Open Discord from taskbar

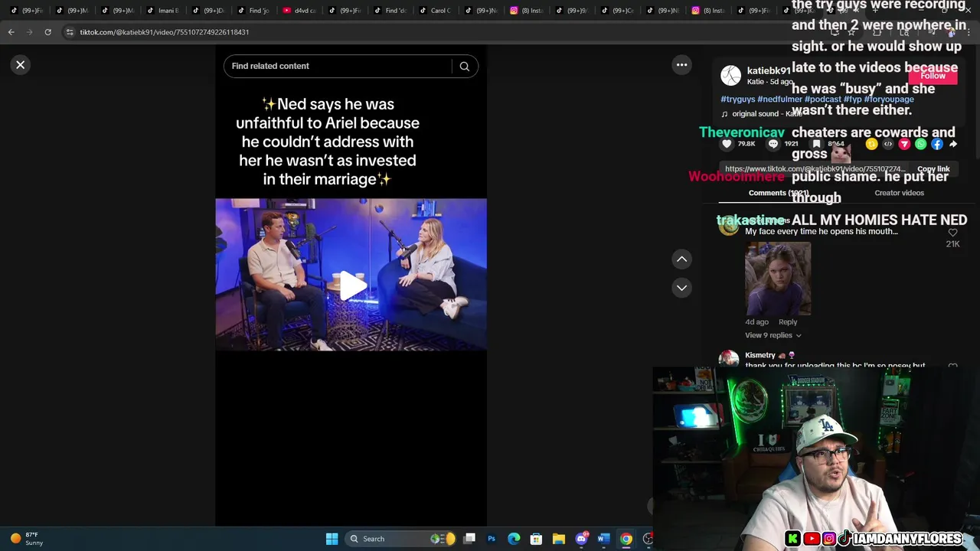click(582, 539)
